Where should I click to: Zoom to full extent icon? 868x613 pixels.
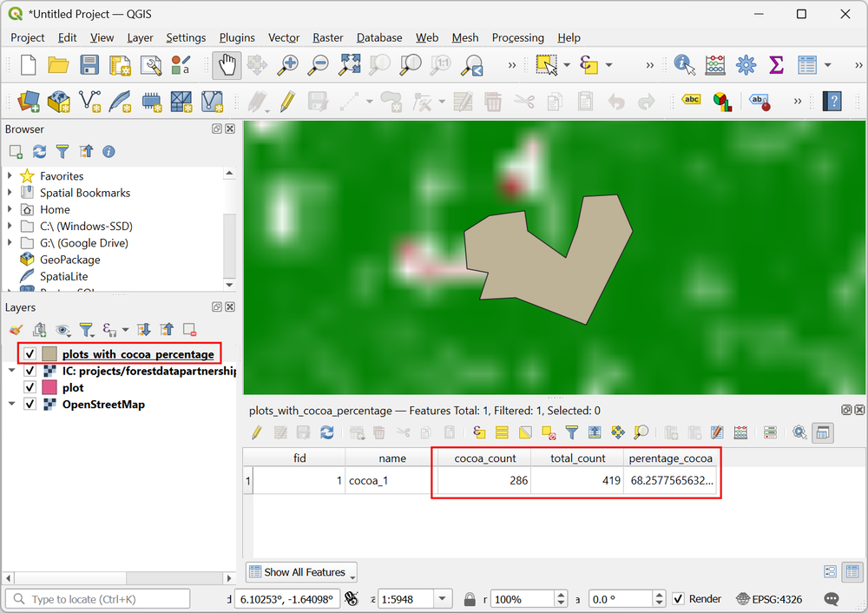tap(349, 65)
